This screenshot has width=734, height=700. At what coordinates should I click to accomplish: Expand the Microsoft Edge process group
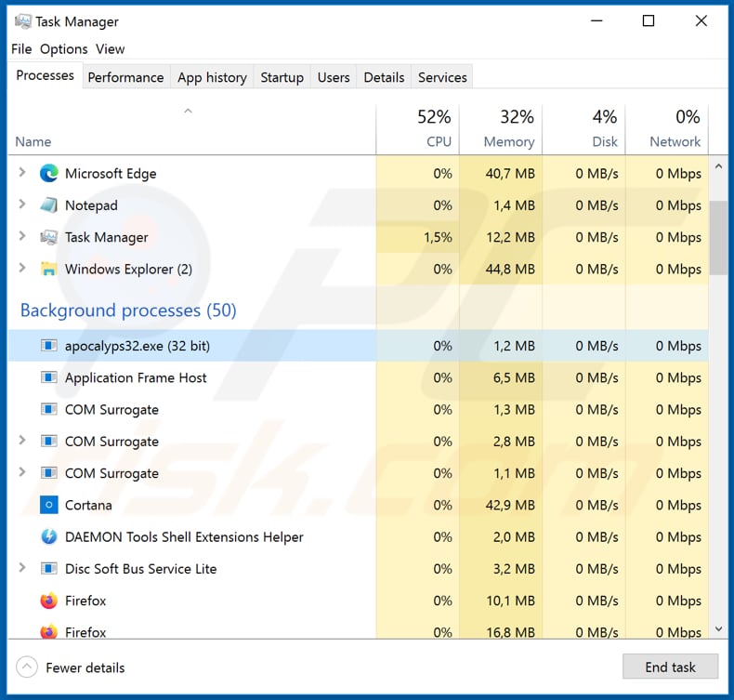tap(22, 172)
